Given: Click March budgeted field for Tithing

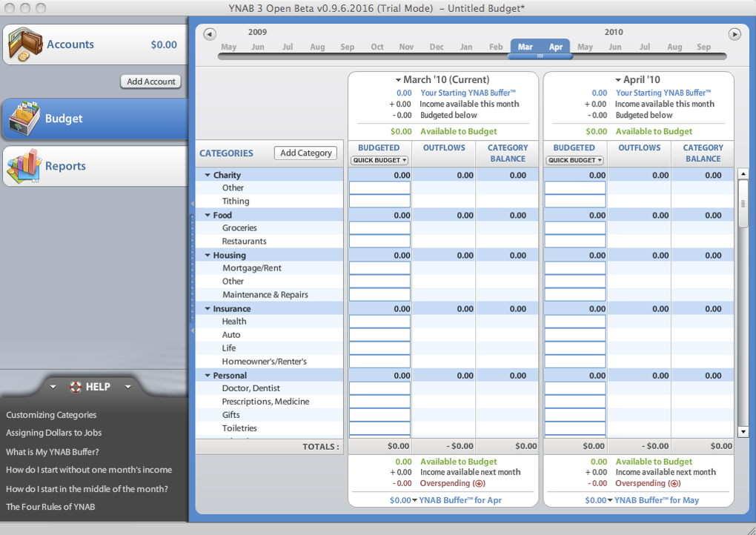Looking at the screenshot, I should [380, 201].
